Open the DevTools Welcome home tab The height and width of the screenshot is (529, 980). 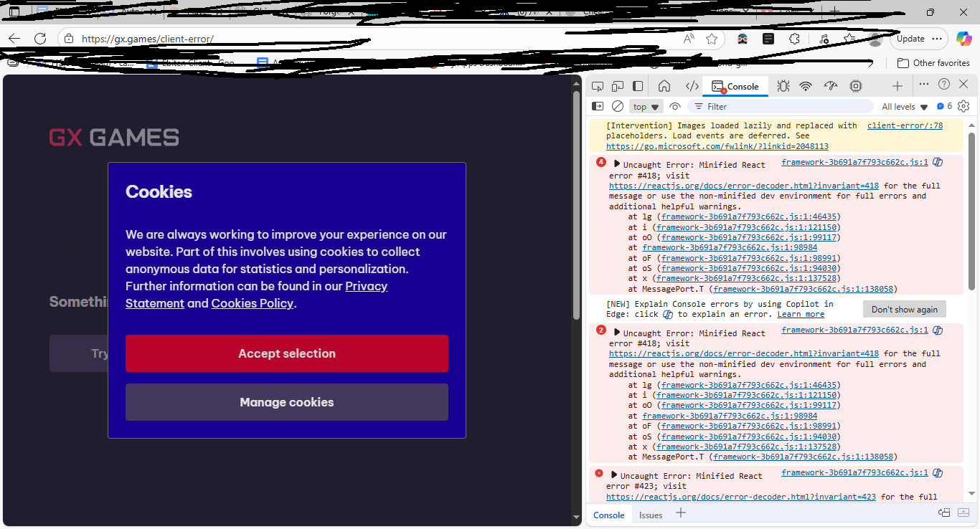(x=664, y=87)
